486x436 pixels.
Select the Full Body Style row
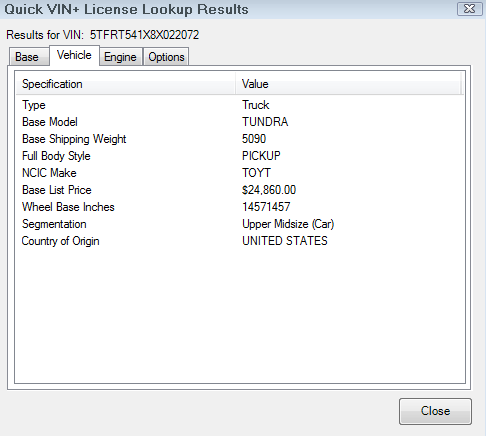(x=240, y=156)
